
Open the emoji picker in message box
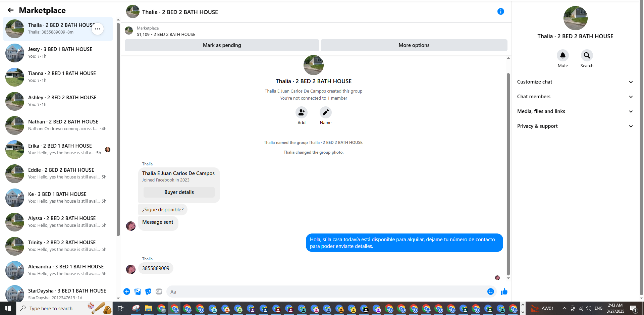point(490,292)
